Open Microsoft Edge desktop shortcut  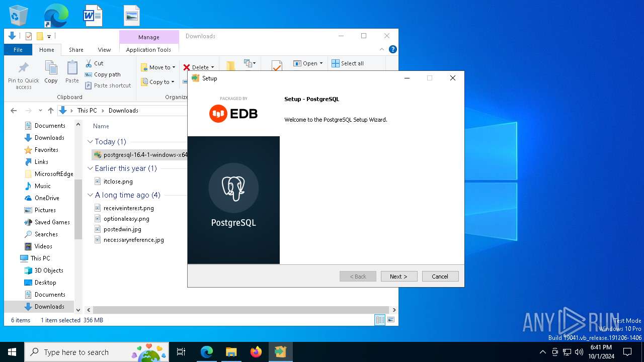click(56, 16)
